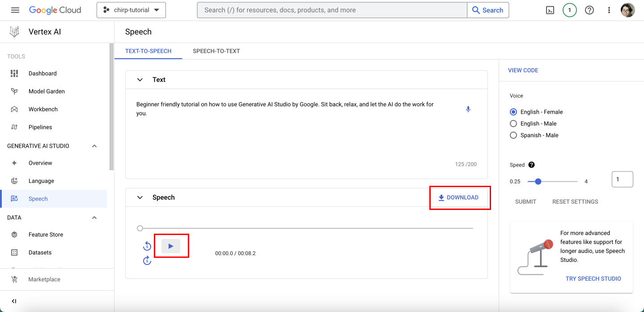
Task: Open the chirp-tutorial project dropdown
Action: [x=131, y=10]
